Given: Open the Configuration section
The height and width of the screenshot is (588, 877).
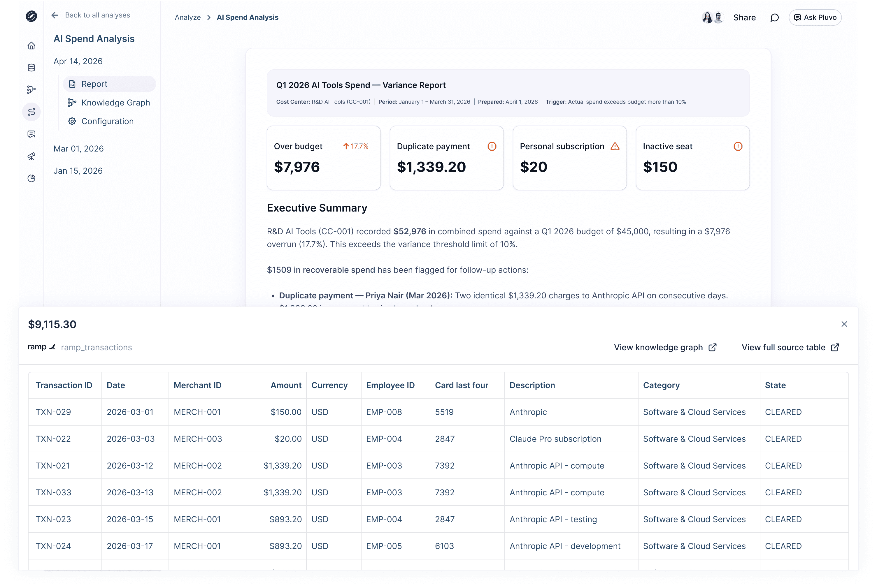Looking at the screenshot, I should [109, 121].
